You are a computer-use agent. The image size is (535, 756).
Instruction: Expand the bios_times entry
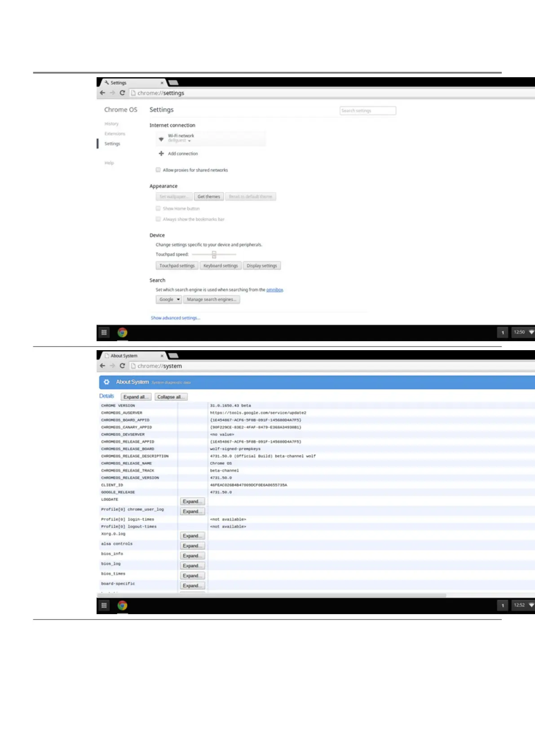pos(193,576)
